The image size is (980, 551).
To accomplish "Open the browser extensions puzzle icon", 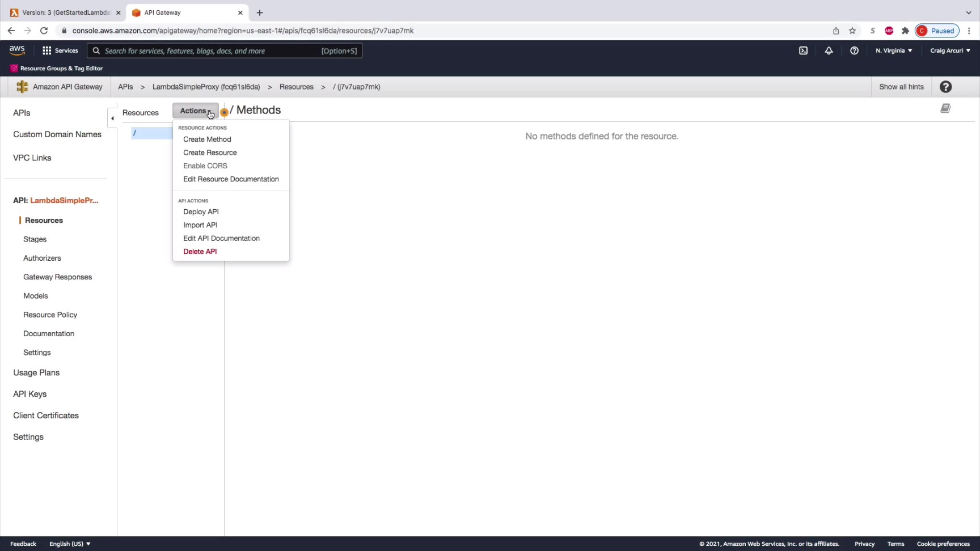I will pos(905,31).
